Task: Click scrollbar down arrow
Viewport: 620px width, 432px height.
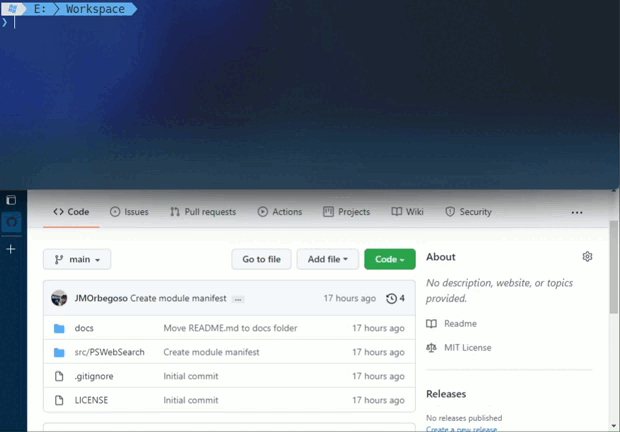Action: 613,426
